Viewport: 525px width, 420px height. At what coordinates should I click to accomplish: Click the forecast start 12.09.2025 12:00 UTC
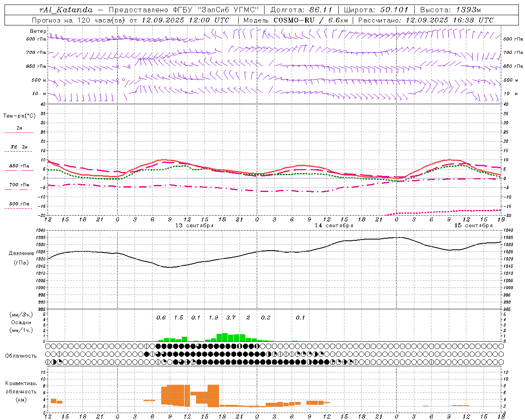(185, 20)
